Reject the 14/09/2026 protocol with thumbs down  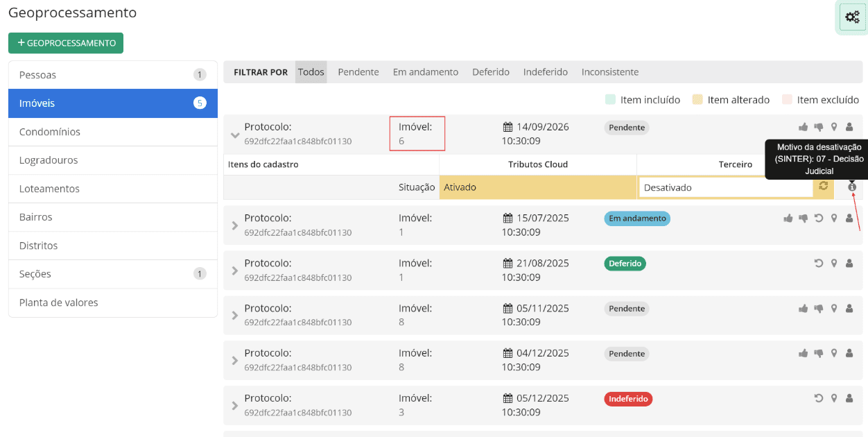tap(819, 127)
